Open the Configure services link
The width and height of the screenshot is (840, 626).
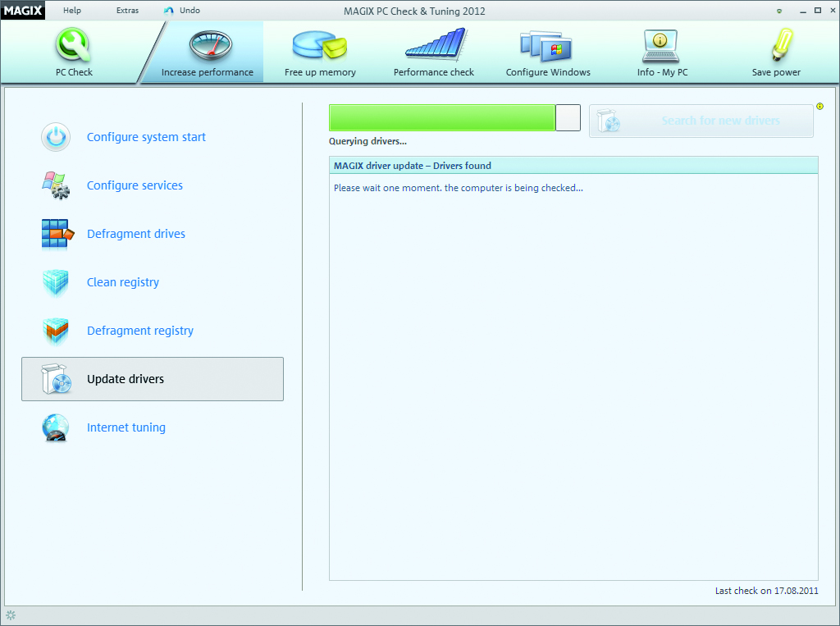(135, 185)
